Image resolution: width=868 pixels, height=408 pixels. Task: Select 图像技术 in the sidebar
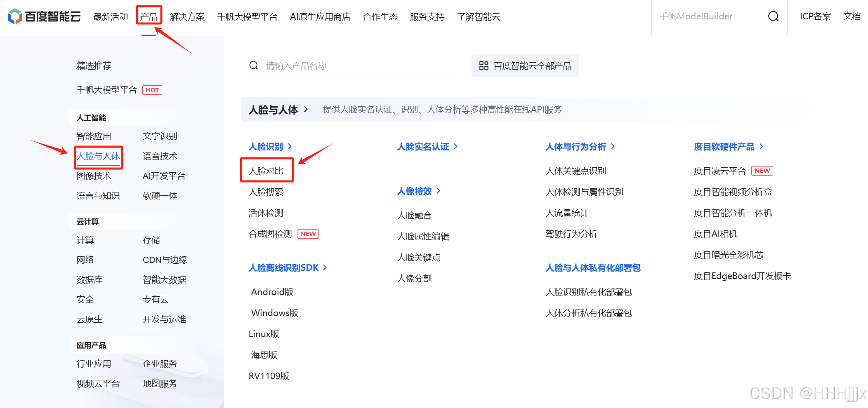94,176
